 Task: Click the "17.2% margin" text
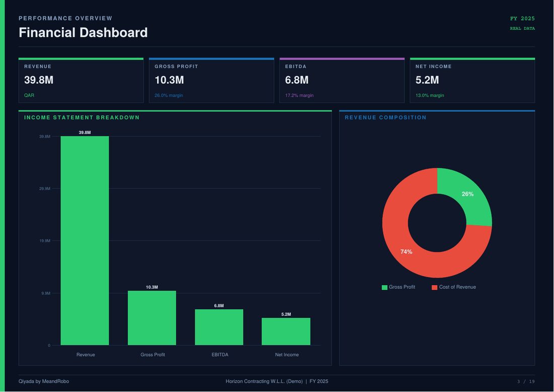299,95
